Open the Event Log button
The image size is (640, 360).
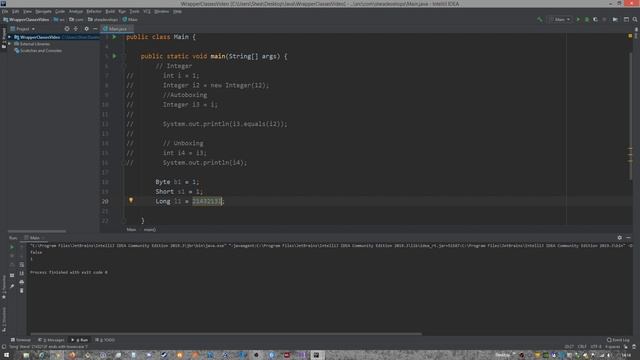[618, 340]
